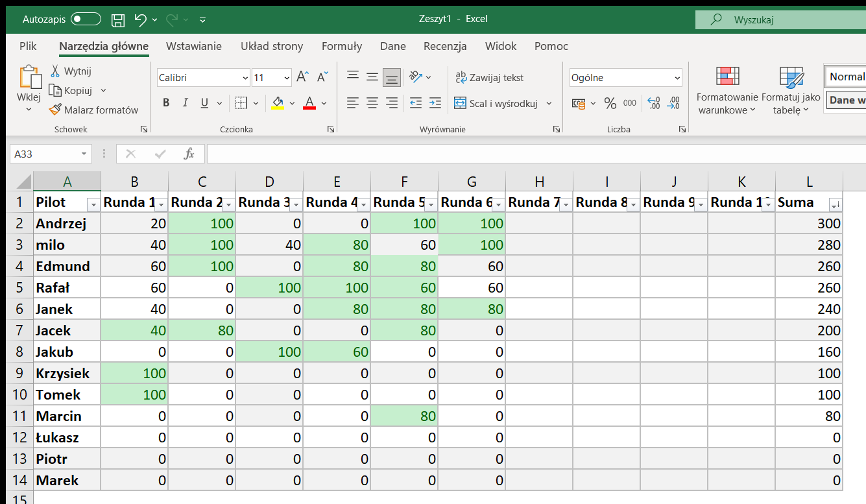Apply percent style

tap(610, 102)
